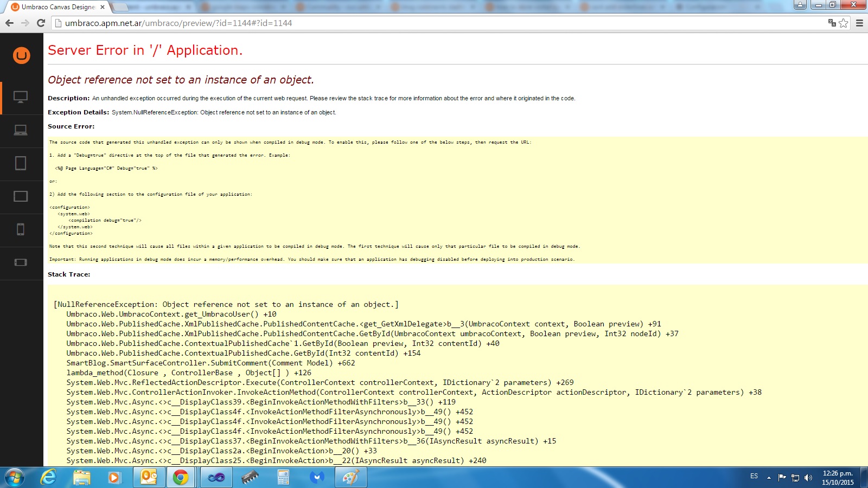Open the Google Translate page icon
This screenshot has height=488, width=868.
(832, 23)
